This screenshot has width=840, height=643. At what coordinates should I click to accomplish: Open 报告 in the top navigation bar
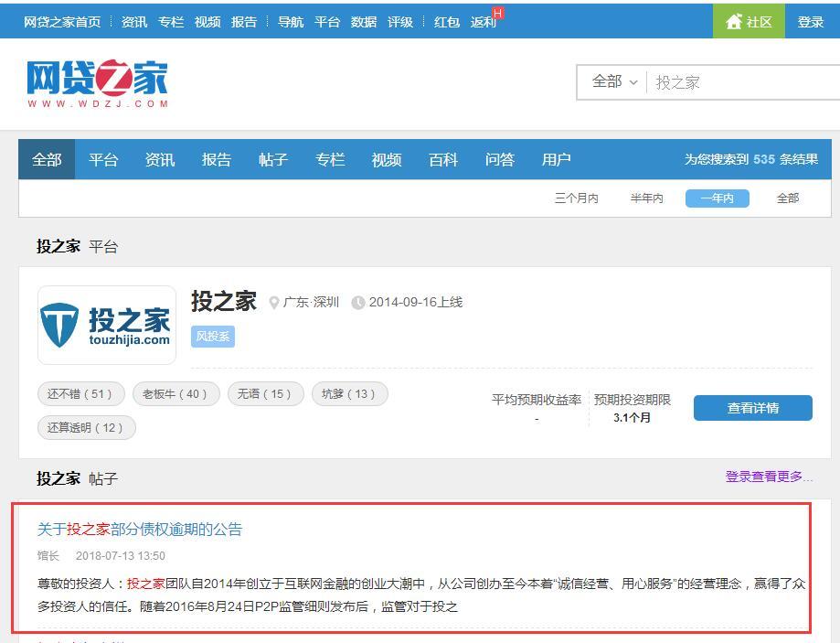click(x=244, y=22)
